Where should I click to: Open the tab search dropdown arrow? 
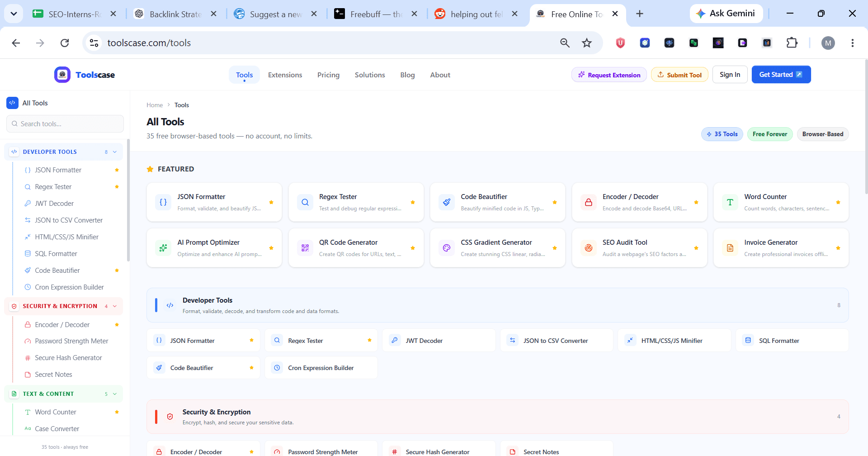click(x=14, y=14)
